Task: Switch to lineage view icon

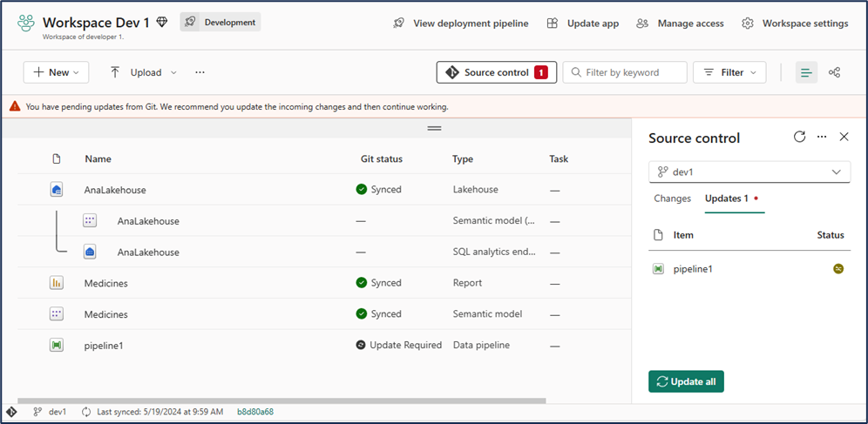Action: coord(834,72)
